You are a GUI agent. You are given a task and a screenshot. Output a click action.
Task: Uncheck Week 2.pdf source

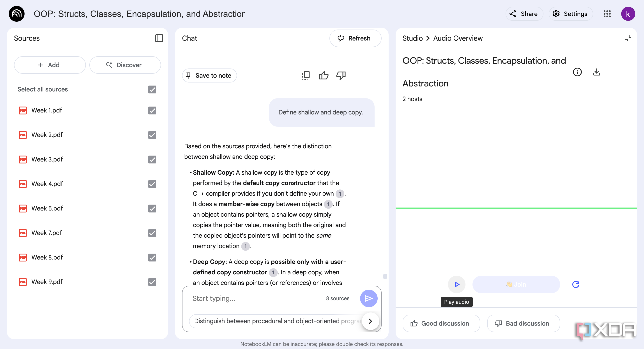pos(152,135)
